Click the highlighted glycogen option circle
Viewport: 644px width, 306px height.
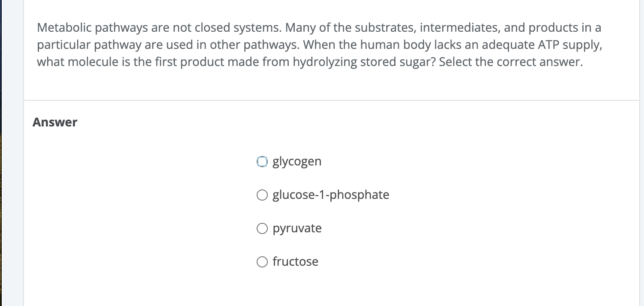tap(262, 162)
